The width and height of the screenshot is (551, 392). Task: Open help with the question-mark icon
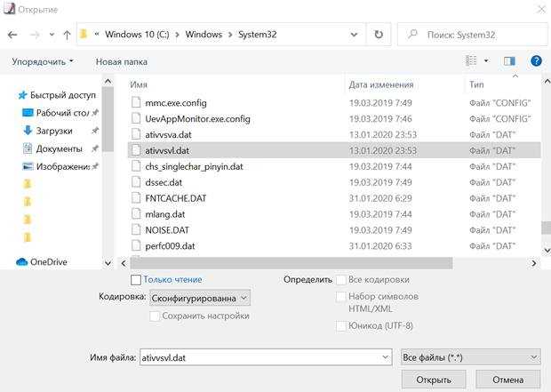(536, 60)
